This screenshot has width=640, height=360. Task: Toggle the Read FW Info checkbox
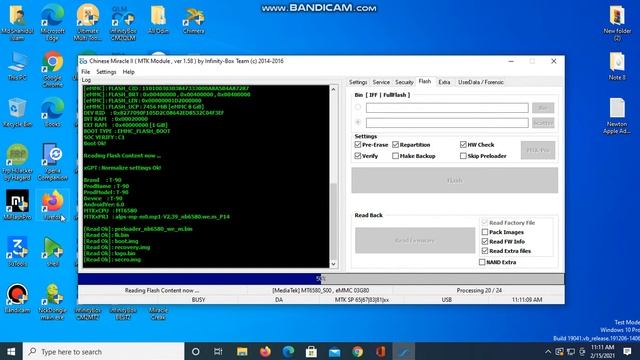485,242
